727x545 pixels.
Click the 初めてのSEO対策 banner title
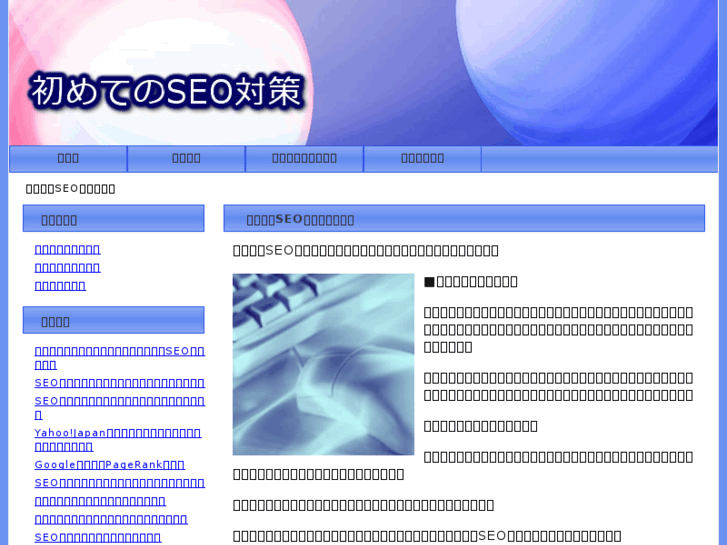pyautogui.click(x=167, y=91)
